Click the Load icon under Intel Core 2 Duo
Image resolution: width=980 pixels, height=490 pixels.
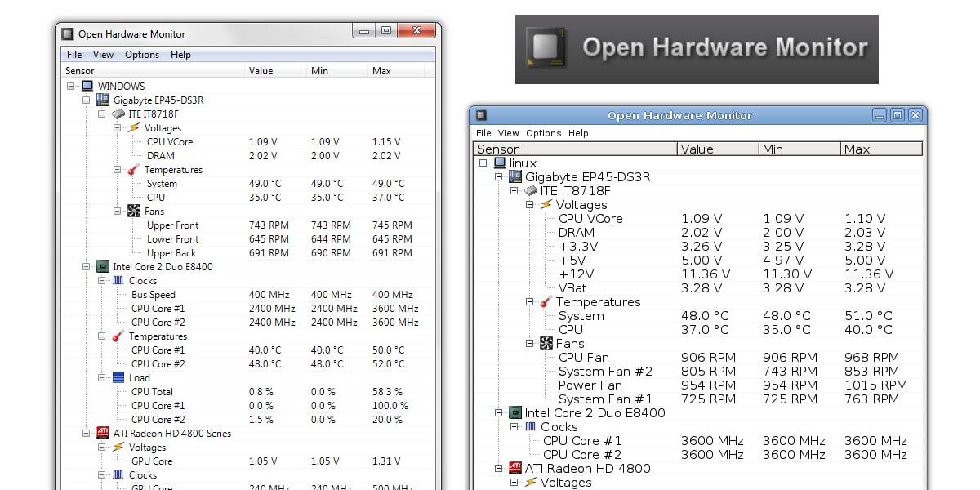tap(118, 377)
